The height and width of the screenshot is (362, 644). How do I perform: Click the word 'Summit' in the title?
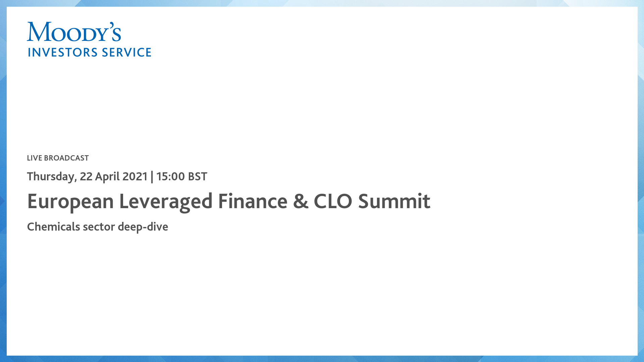(x=394, y=201)
